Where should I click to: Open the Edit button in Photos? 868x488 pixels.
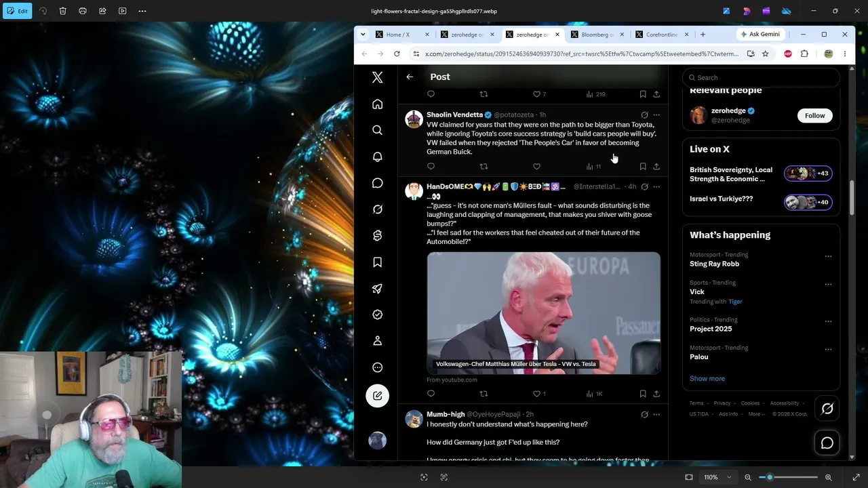pyautogui.click(x=17, y=11)
